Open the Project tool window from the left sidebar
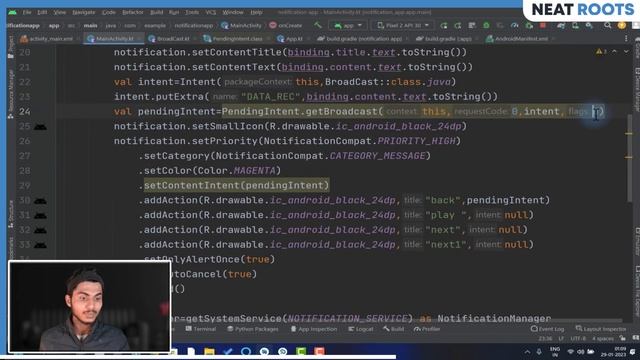640x360 pixels. (11, 47)
